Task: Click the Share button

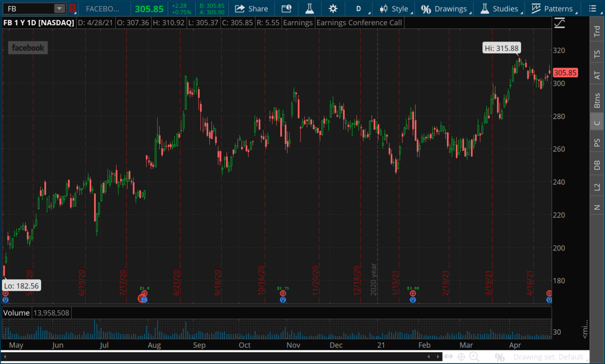Action: (252, 9)
